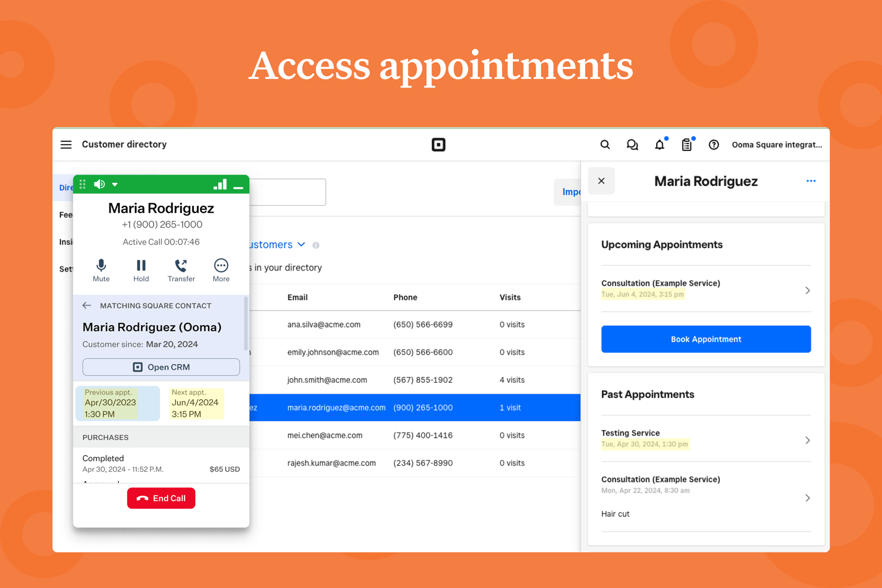Expand the customers filter dropdown chevron
Image resolution: width=882 pixels, height=588 pixels.
click(x=302, y=245)
